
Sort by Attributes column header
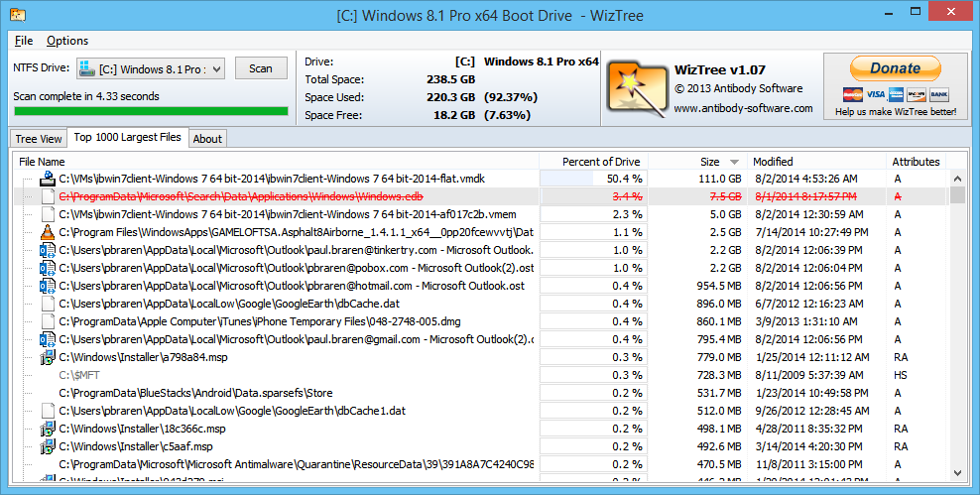tap(916, 162)
